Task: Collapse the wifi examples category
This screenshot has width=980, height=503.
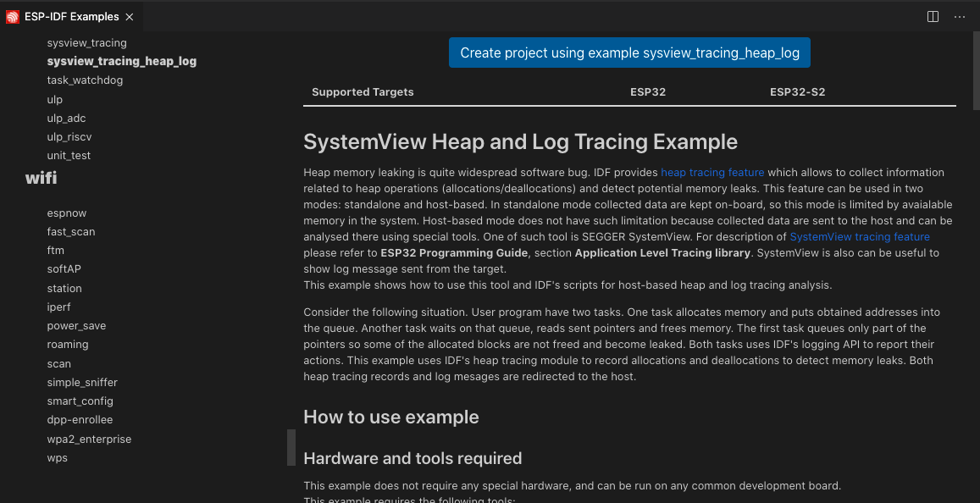Action: pyautogui.click(x=41, y=178)
